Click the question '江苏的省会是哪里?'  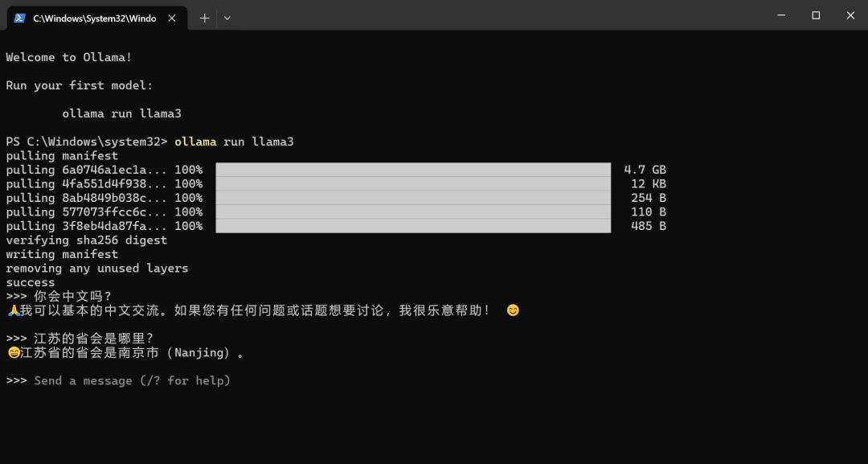pyautogui.click(x=93, y=339)
